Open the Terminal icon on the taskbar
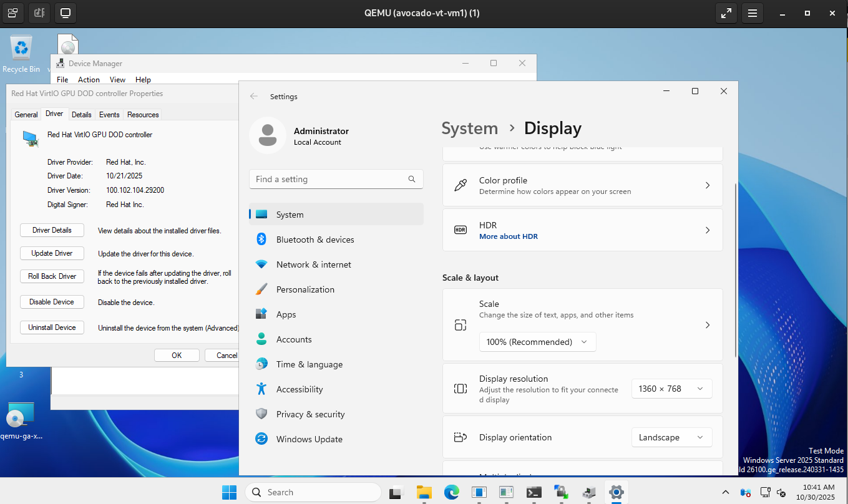The width and height of the screenshot is (848, 504). (x=534, y=492)
